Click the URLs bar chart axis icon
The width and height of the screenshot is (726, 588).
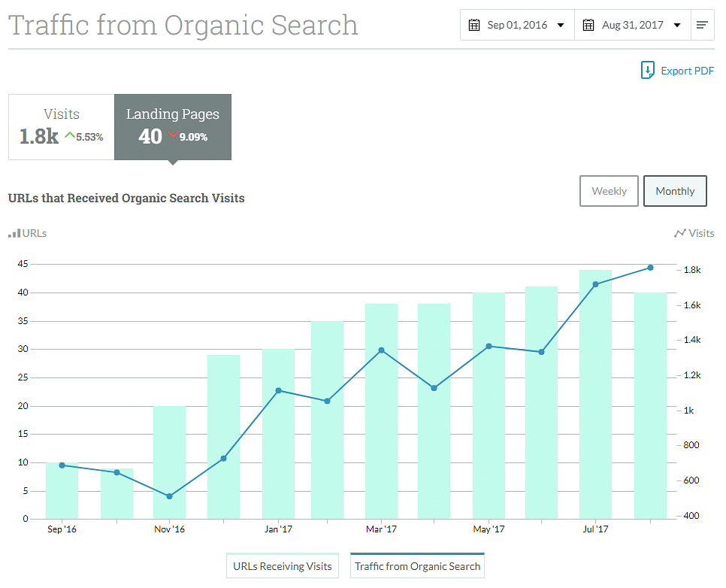[14, 234]
